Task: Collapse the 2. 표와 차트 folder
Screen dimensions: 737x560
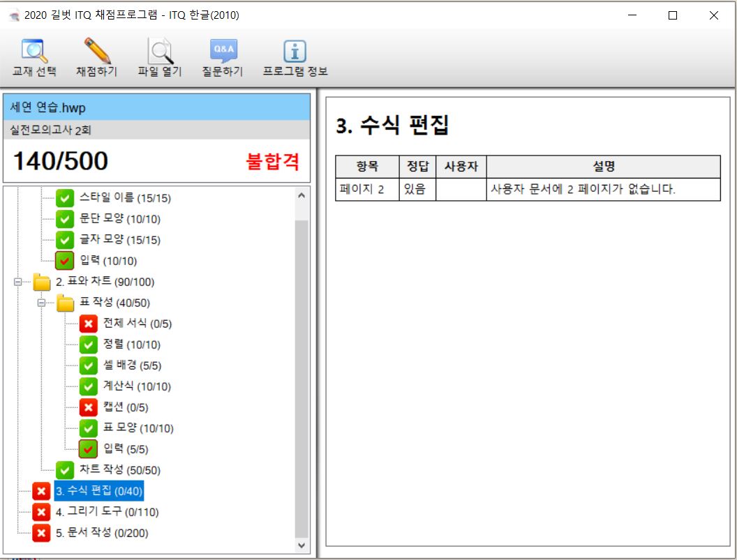Action: pos(18,282)
